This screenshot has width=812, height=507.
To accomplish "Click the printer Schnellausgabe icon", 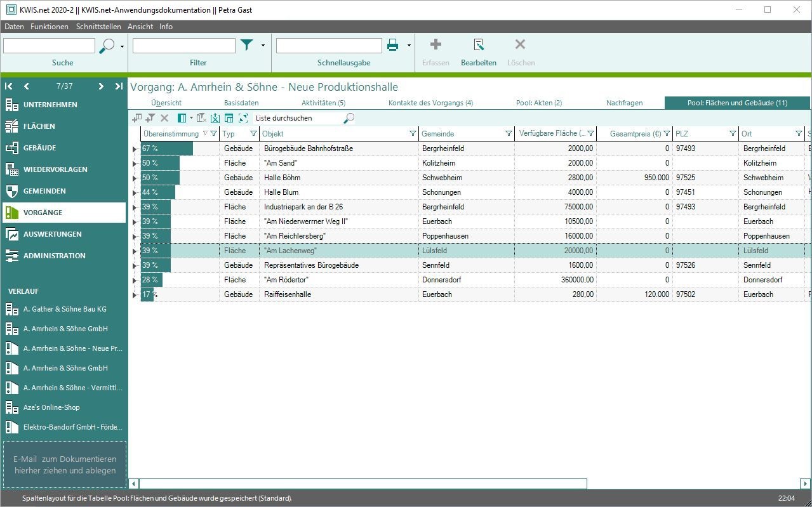I will tap(393, 45).
